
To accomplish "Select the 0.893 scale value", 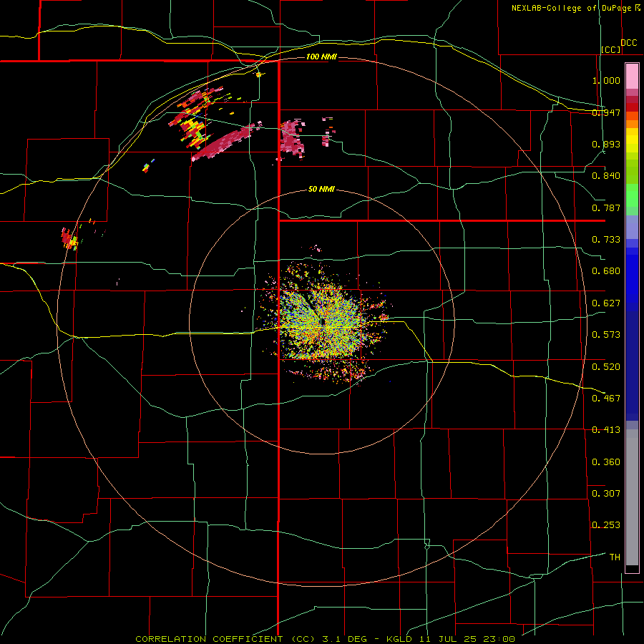I will pyautogui.click(x=606, y=144).
